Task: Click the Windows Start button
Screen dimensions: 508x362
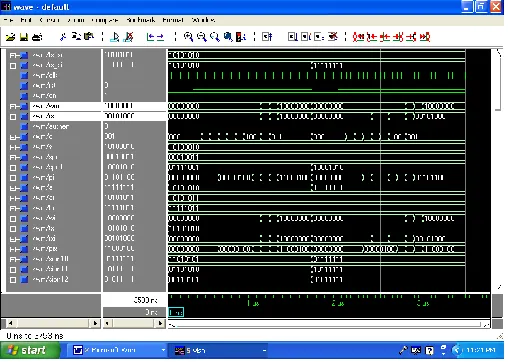Action: (30, 350)
